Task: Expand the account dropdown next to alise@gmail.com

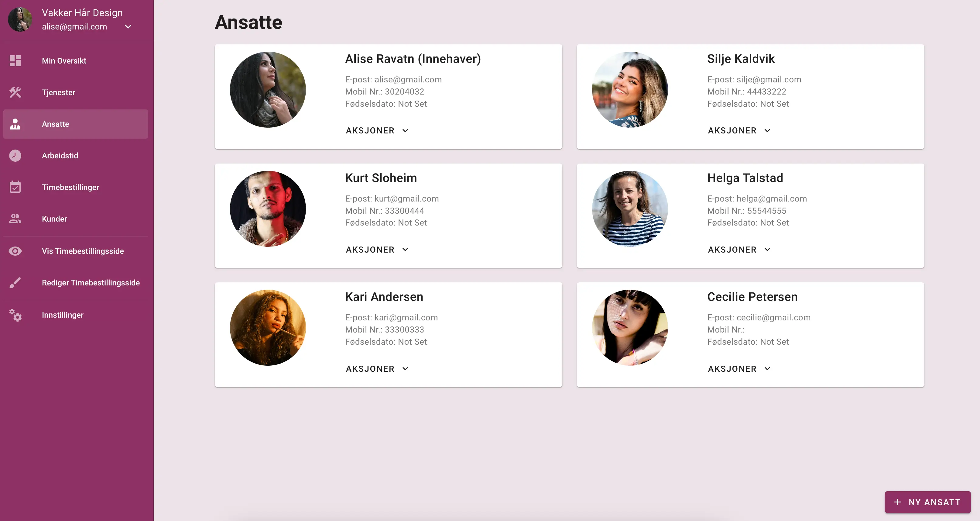Action: point(128,27)
